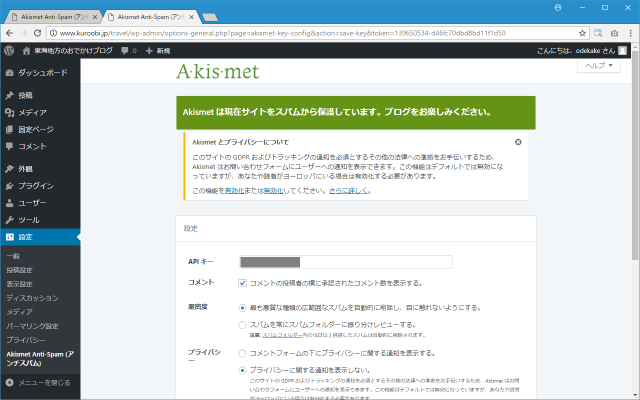Toggle the approved comment count checkbox

pyautogui.click(x=243, y=283)
